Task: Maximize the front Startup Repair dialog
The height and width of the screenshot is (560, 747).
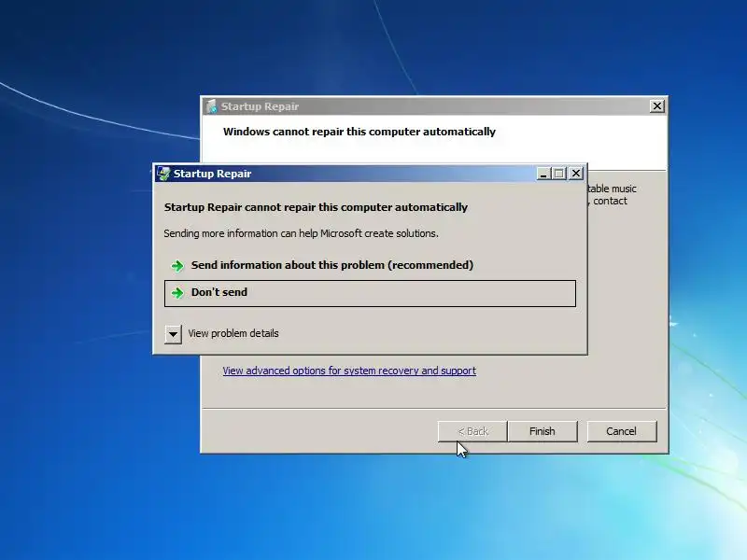Action: [559, 174]
